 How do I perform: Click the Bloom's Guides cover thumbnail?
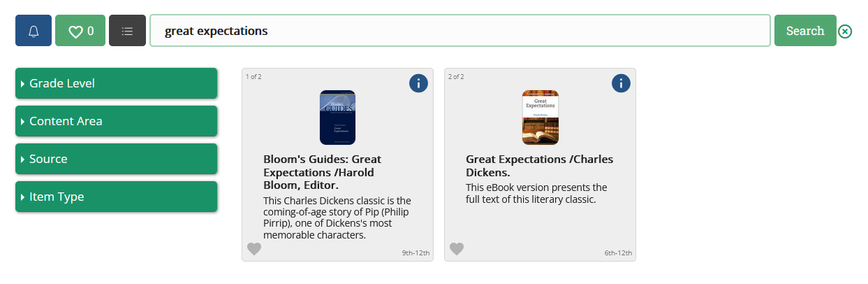click(337, 118)
